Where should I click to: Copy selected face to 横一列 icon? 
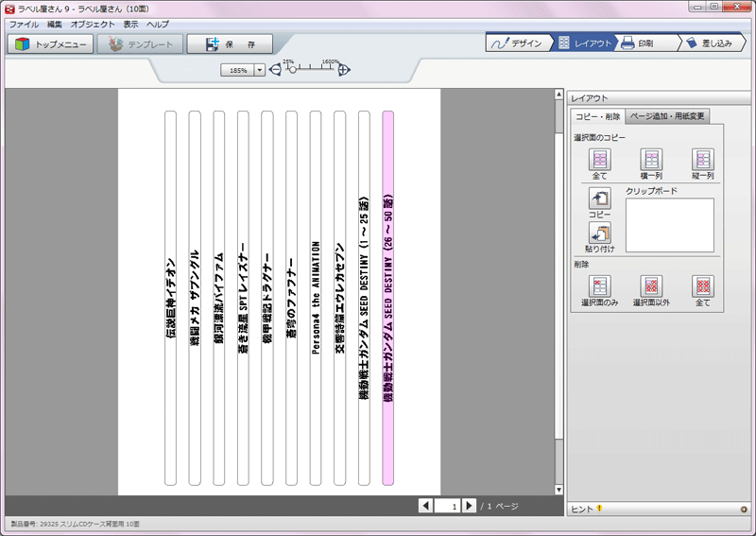coord(651,159)
